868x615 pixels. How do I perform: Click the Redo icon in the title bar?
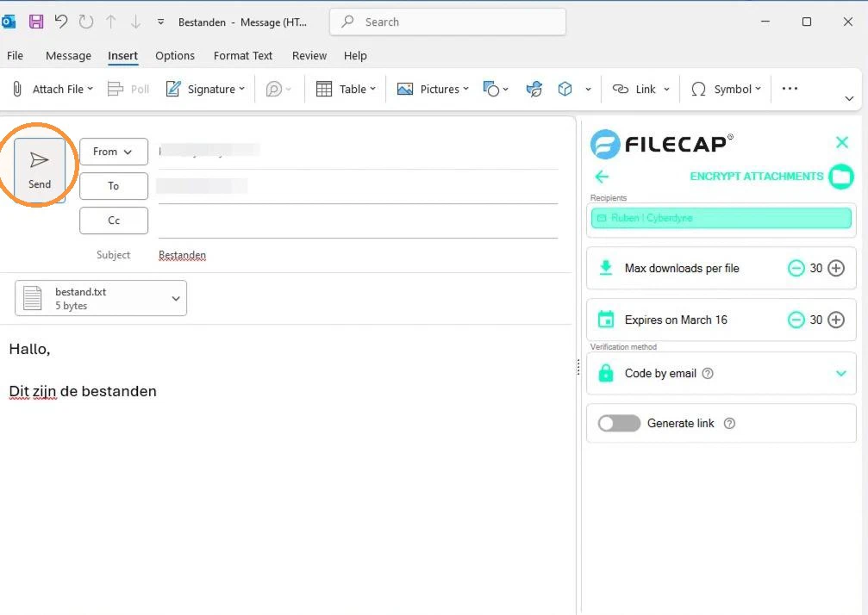coord(86,22)
